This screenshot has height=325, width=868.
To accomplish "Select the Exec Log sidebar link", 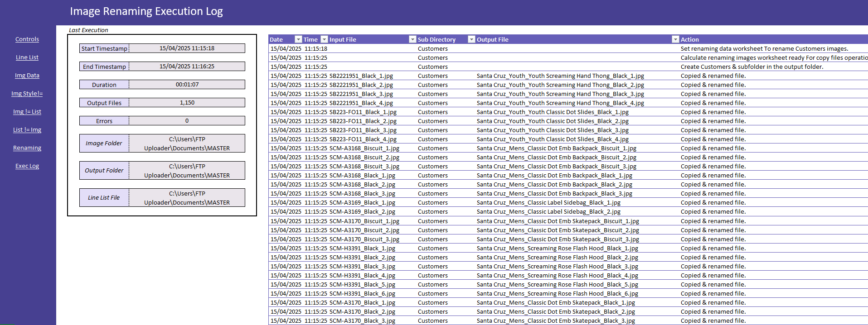I will coord(27,166).
